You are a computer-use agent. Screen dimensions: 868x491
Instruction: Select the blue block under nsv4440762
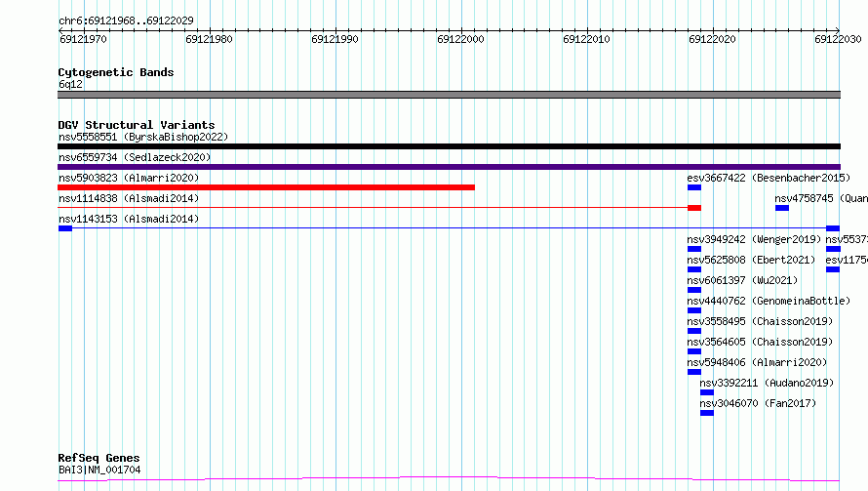point(694,310)
